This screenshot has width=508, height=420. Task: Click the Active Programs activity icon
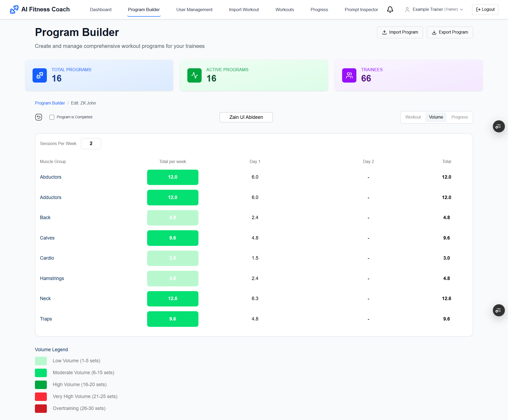point(194,75)
